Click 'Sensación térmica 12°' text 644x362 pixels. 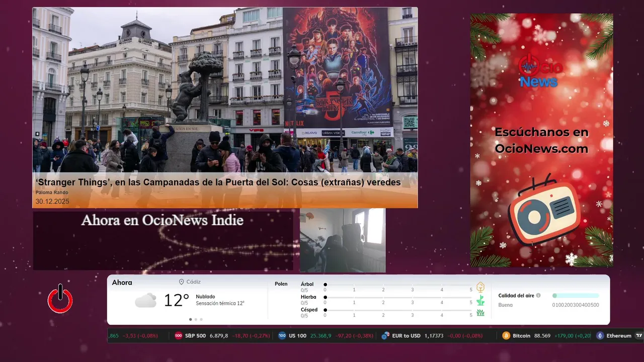[220, 303]
